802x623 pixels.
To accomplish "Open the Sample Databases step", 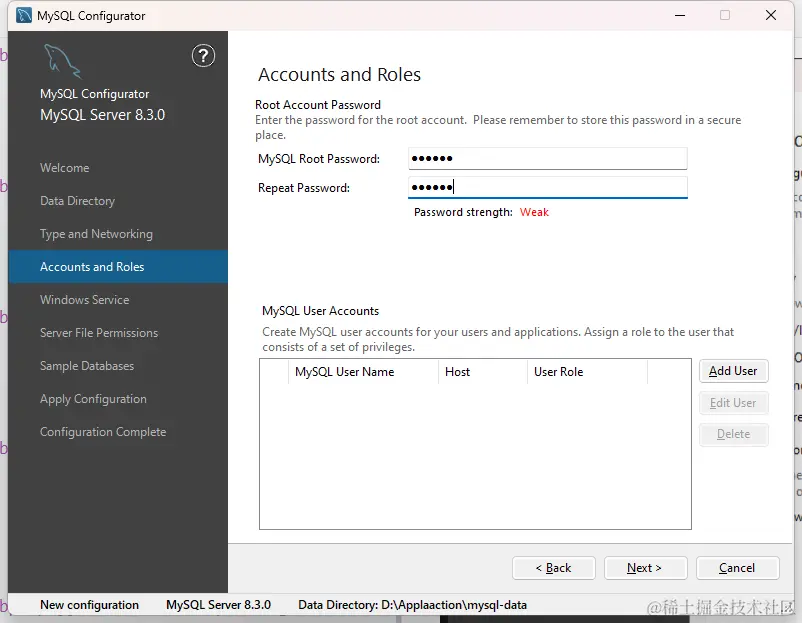I will 87,366.
